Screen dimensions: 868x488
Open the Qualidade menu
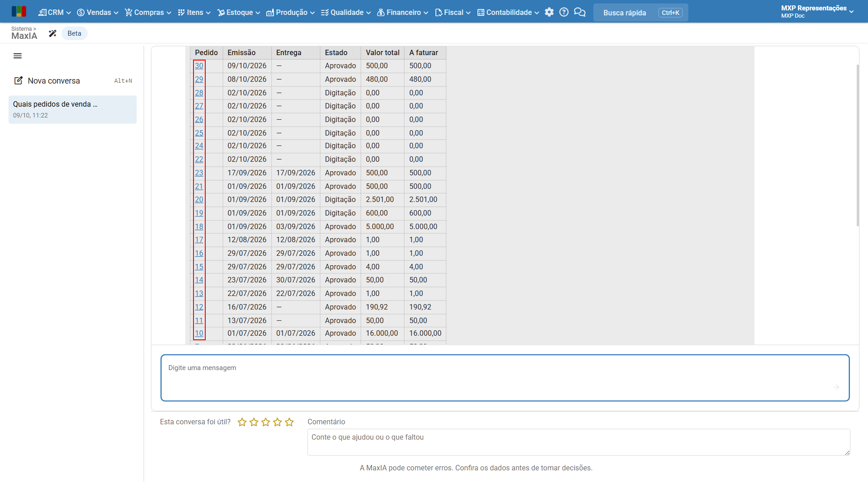tap(346, 12)
